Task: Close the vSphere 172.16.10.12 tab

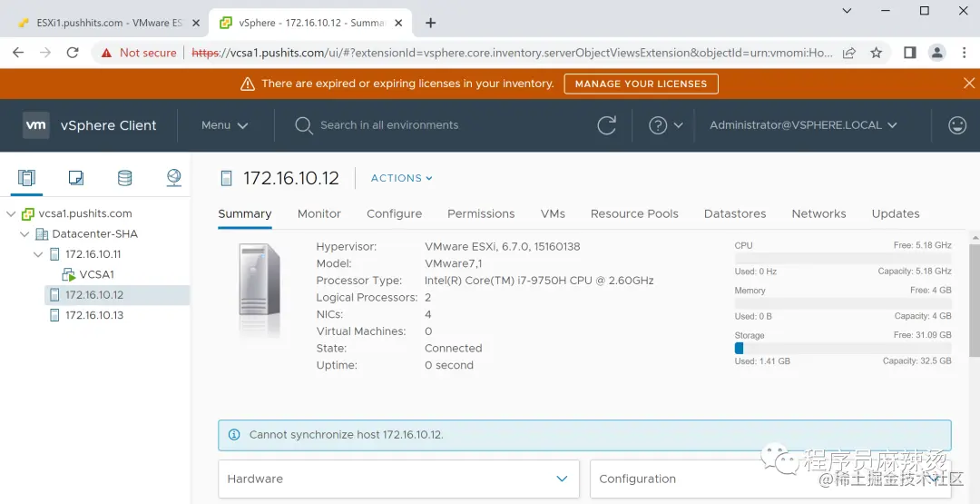Action: [x=400, y=23]
